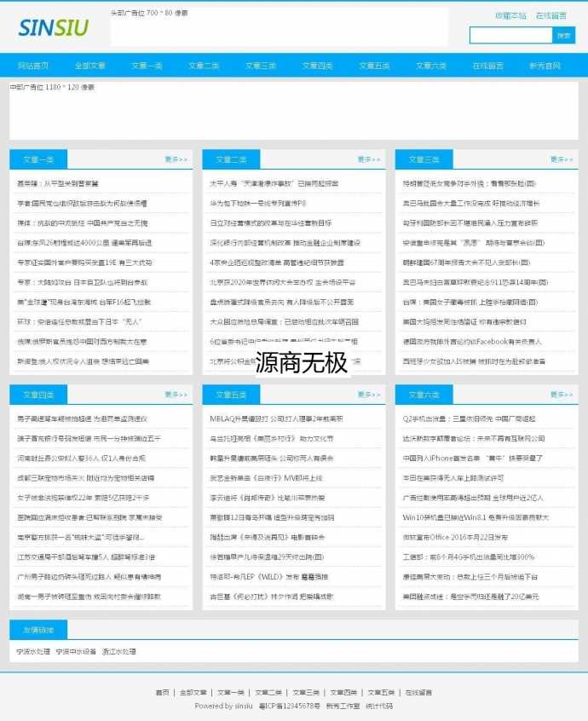The height and width of the screenshot is (721, 588).
Task: Open 网站首页 in the blue navigation bar
Action: (x=33, y=66)
